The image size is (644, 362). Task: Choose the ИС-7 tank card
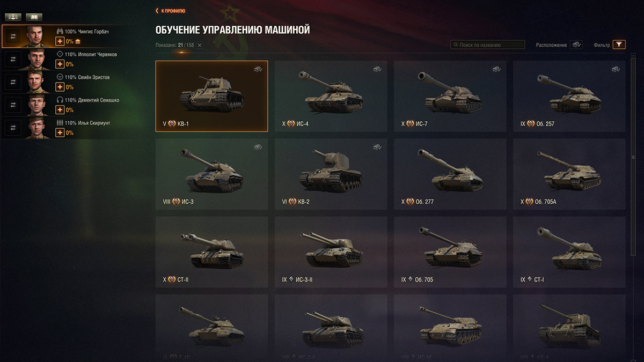[x=450, y=96]
